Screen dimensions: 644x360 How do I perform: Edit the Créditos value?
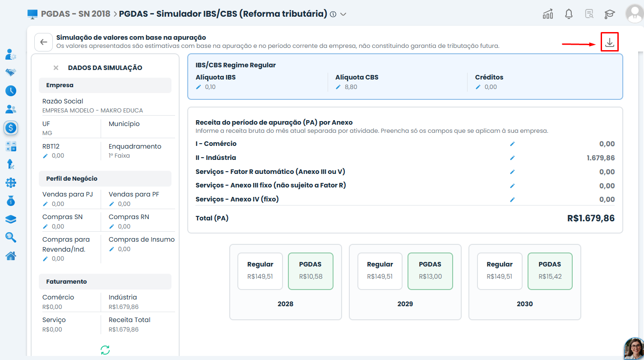478,87
